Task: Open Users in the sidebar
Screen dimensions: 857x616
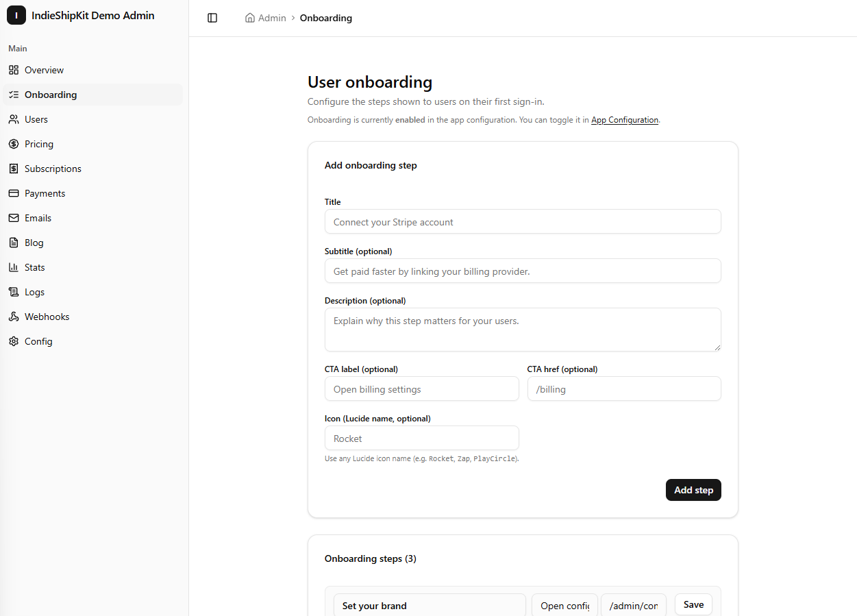Action: point(93,119)
